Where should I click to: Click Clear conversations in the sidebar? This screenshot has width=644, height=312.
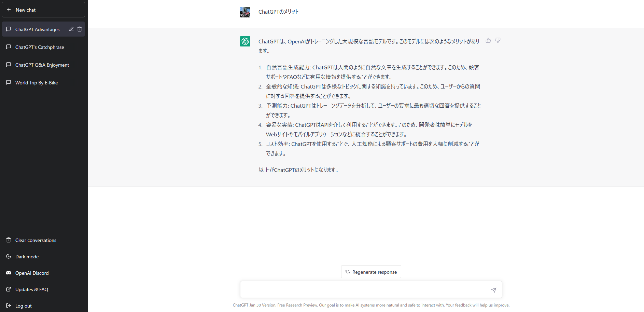(36, 240)
